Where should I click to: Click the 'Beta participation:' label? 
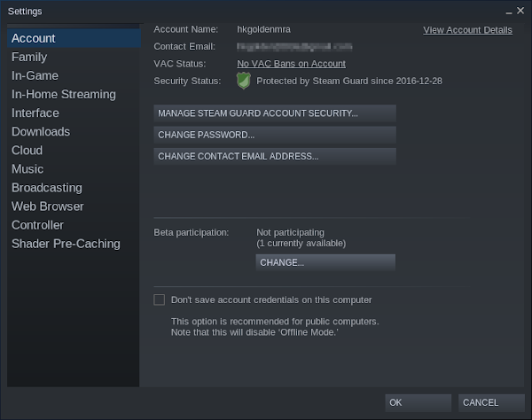[192, 232]
